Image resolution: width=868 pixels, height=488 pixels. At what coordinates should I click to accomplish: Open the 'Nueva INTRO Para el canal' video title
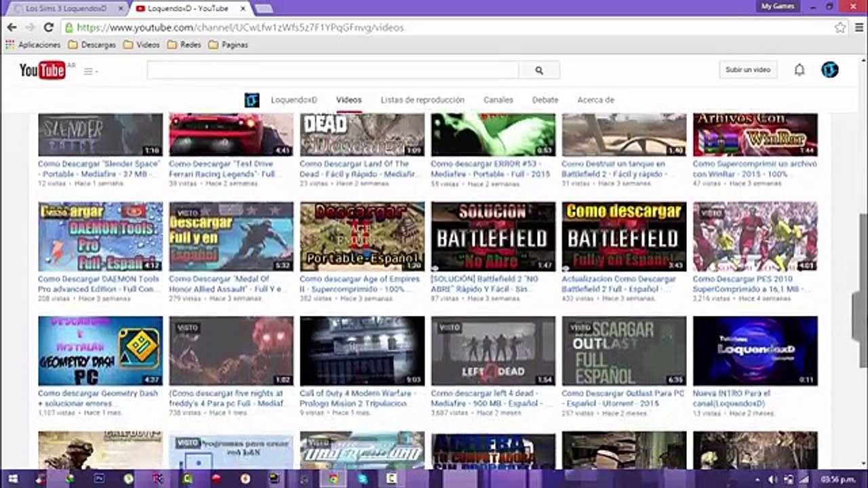click(732, 398)
